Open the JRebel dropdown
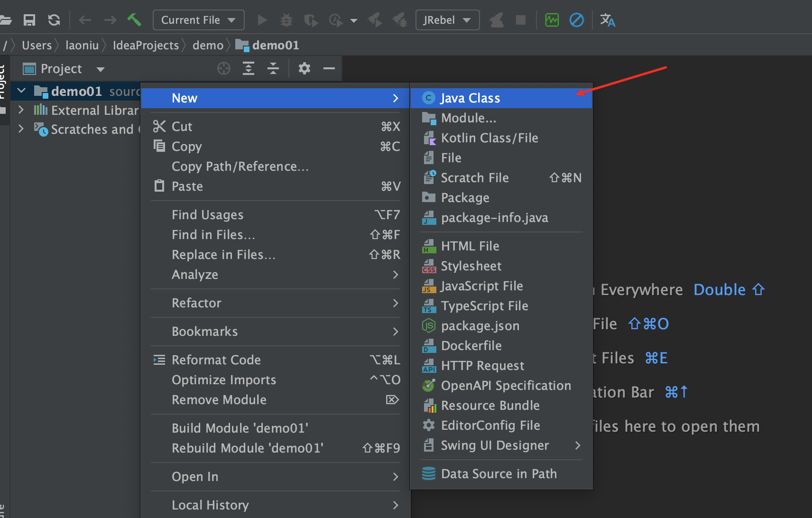 (x=447, y=20)
